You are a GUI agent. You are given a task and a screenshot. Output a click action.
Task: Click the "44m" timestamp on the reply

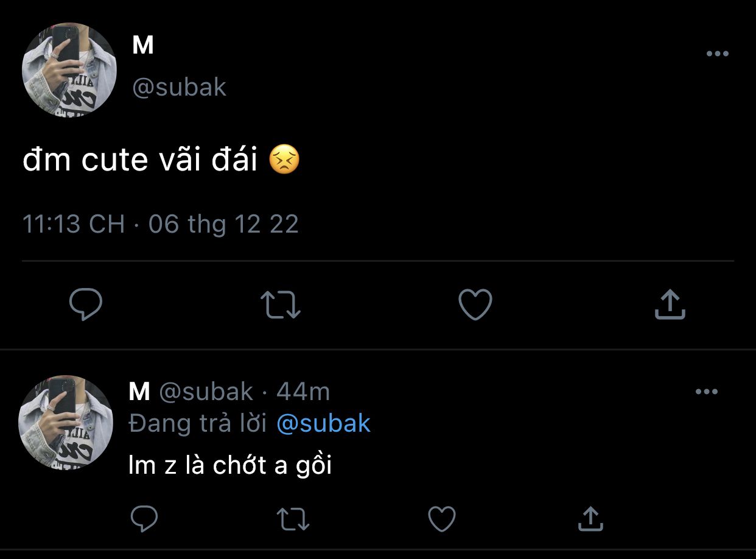click(303, 392)
